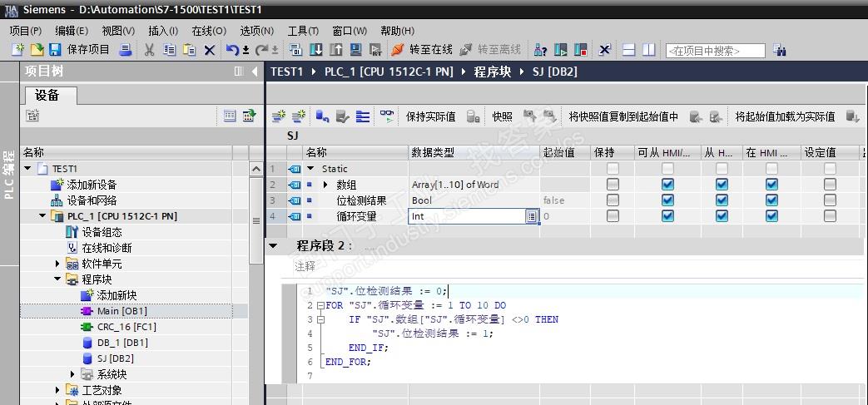
Task: Expand the 工艺对象 folder
Action: [x=57, y=390]
